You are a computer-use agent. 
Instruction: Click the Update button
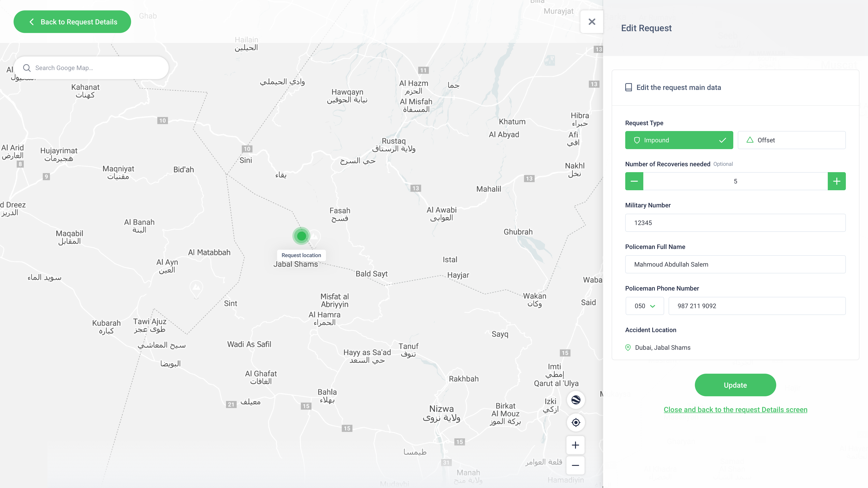tap(735, 385)
